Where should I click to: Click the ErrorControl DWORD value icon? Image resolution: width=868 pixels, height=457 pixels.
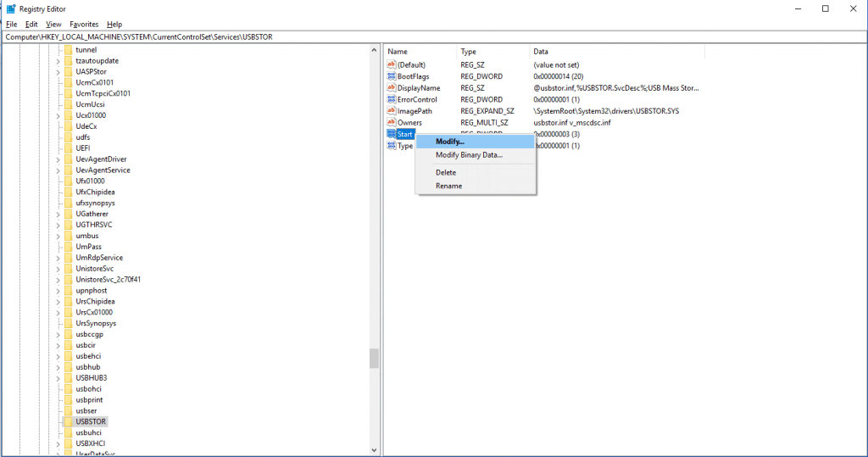point(392,99)
